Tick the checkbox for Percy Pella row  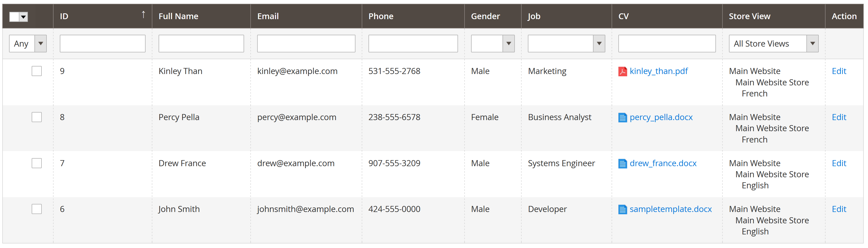coord(37,117)
